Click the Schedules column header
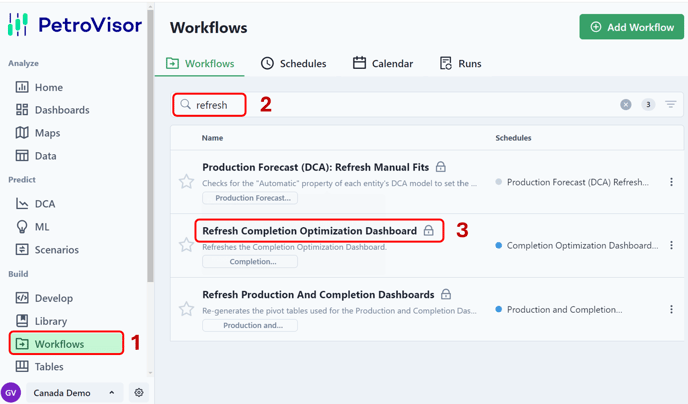688x404 pixels. 513,138
